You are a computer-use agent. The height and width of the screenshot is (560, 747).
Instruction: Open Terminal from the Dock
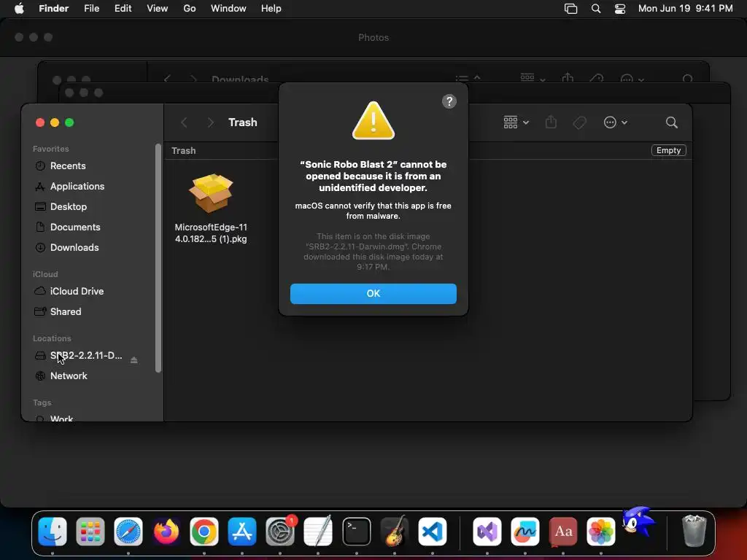click(356, 532)
